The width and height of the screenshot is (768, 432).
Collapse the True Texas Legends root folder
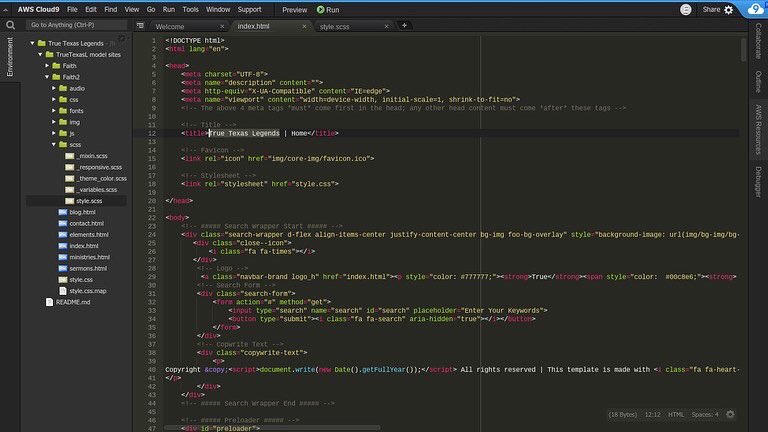point(32,43)
